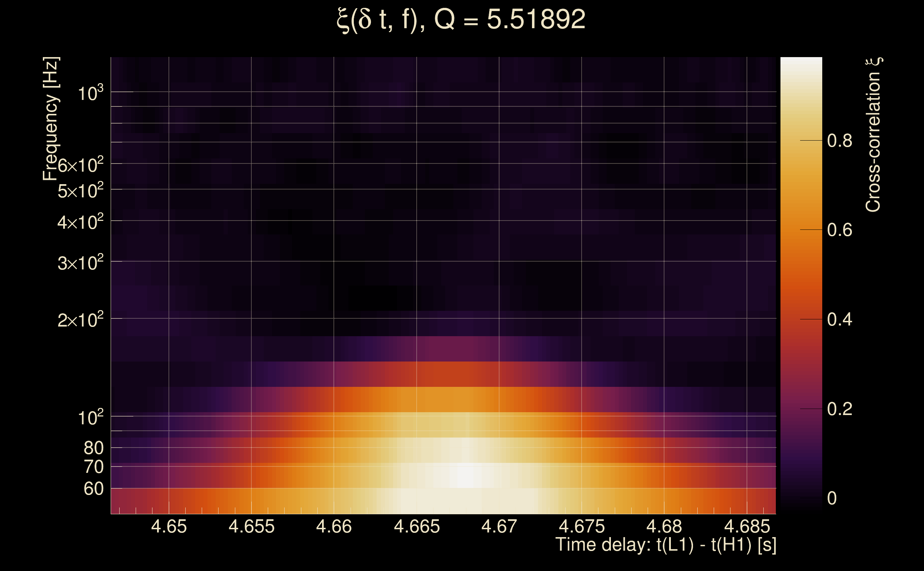Click the 4.685 x-axis tick label
Image resolution: width=924 pixels, height=571 pixels.
pos(747,526)
